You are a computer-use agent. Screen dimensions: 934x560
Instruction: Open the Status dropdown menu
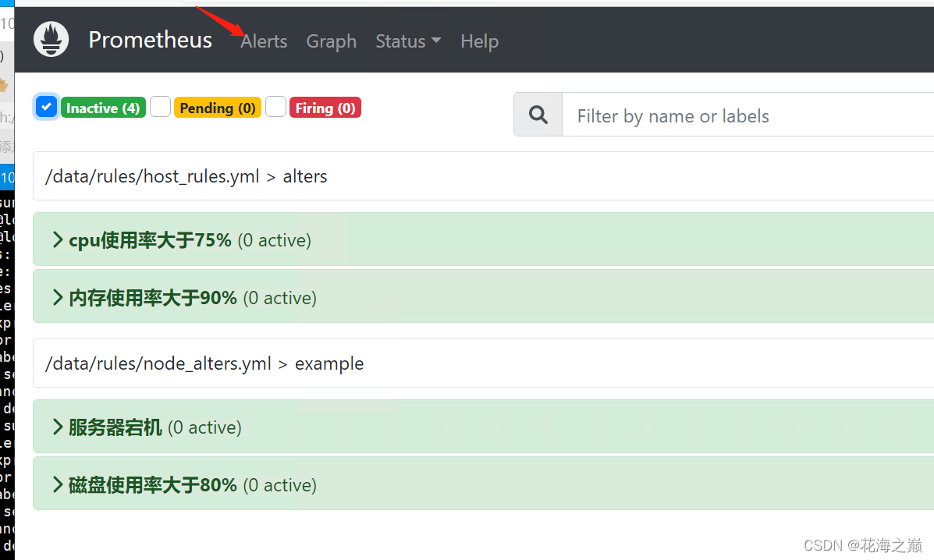pyautogui.click(x=408, y=41)
